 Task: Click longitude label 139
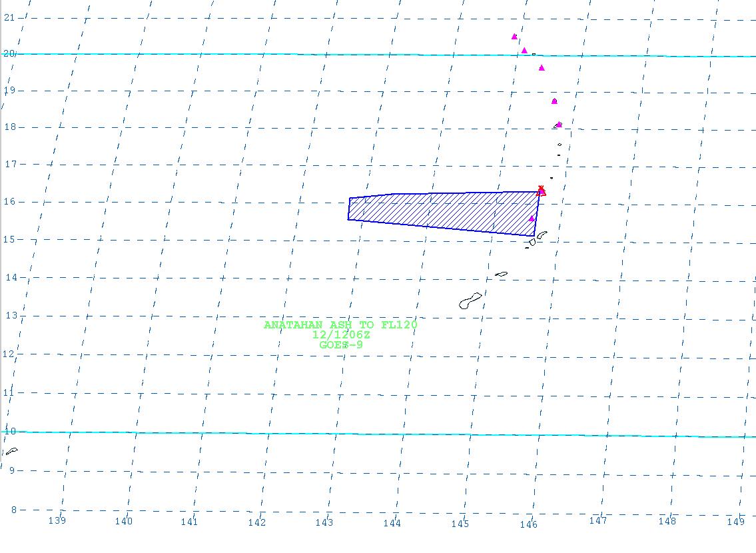click(x=57, y=520)
